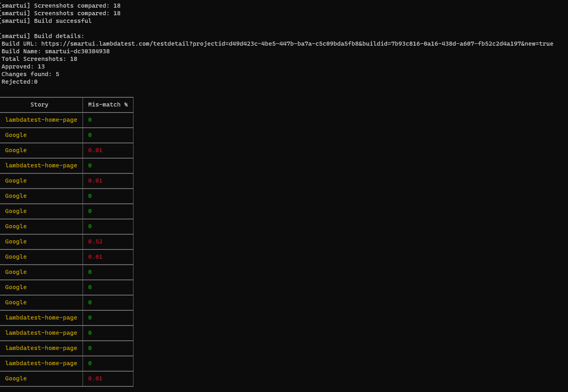Select the last lambdatest-home-page row

41,363
